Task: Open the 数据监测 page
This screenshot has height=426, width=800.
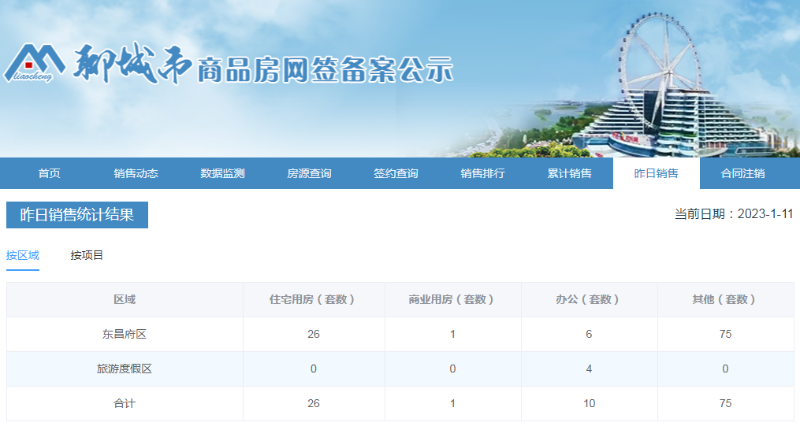Action: point(222,173)
